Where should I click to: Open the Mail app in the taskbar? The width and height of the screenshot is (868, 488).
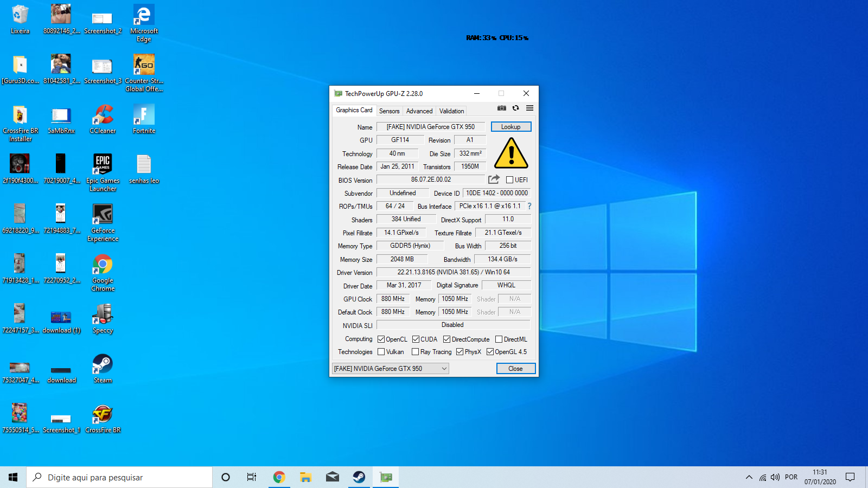[332, 477]
